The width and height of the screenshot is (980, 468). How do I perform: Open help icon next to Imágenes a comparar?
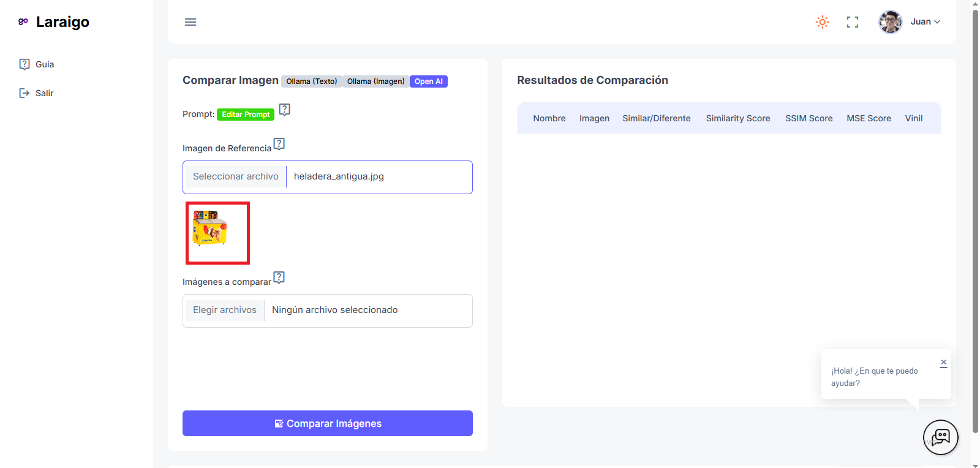click(x=279, y=277)
